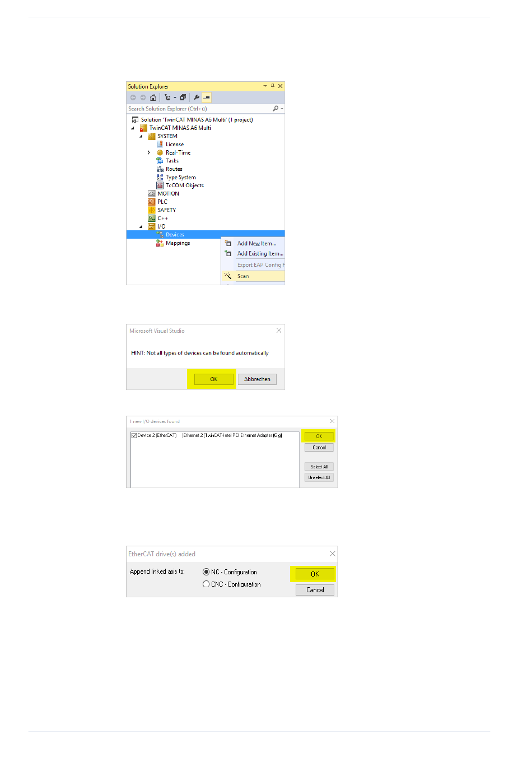Click the PLC node icon
Viewport: 532px width, 762px height.
click(151, 202)
